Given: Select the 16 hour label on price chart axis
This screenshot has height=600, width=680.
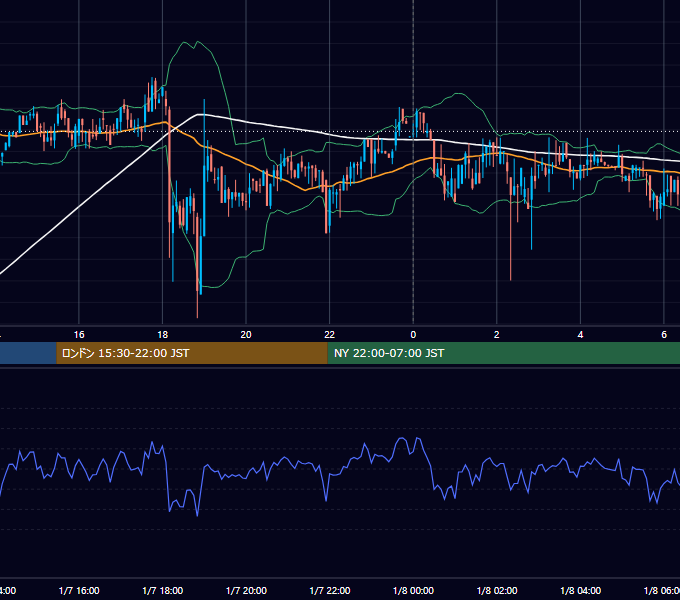Looking at the screenshot, I should coord(79,335).
